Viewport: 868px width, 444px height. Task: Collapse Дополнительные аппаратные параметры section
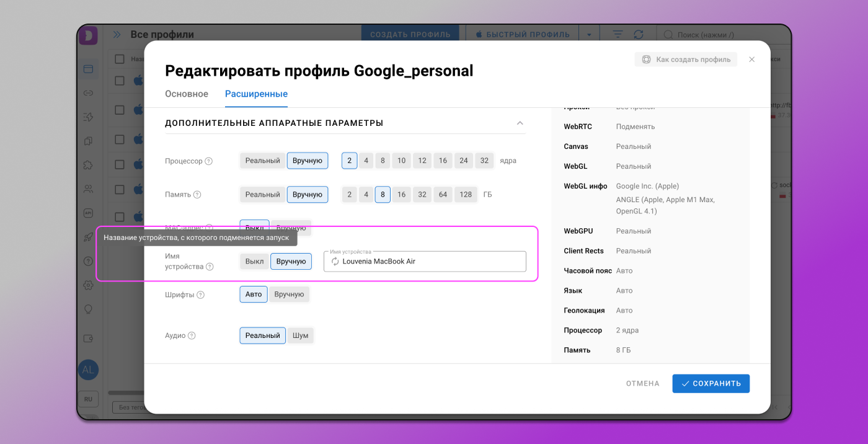[x=520, y=123]
